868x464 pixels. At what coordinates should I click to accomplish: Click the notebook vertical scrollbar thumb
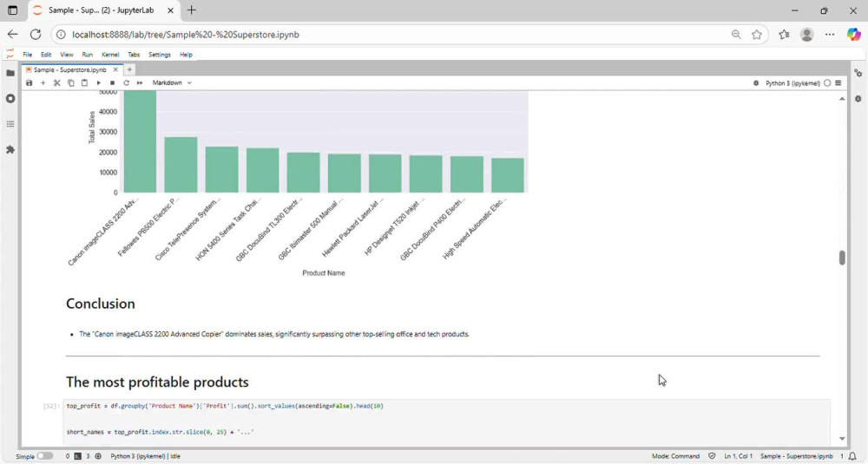point(842,258)
